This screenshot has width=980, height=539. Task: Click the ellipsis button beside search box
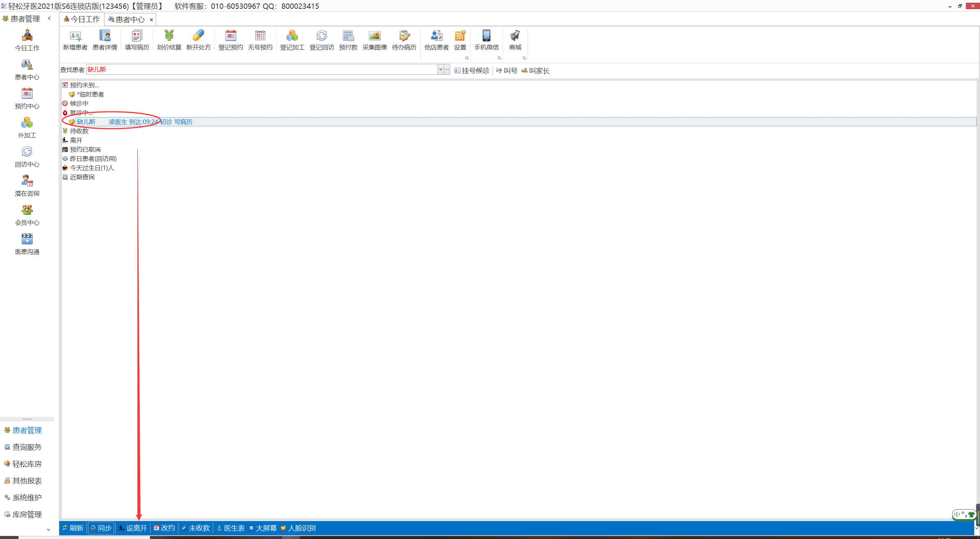[447, 69]
